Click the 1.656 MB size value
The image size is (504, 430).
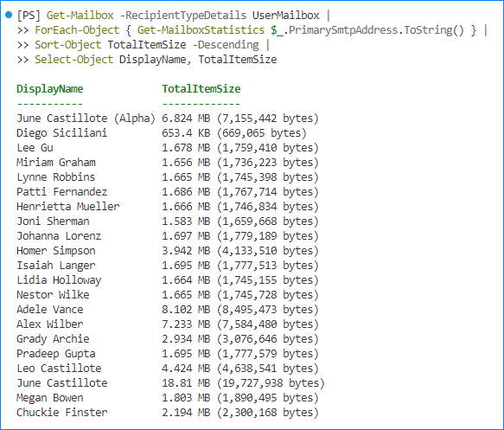[x=186, y=163]
